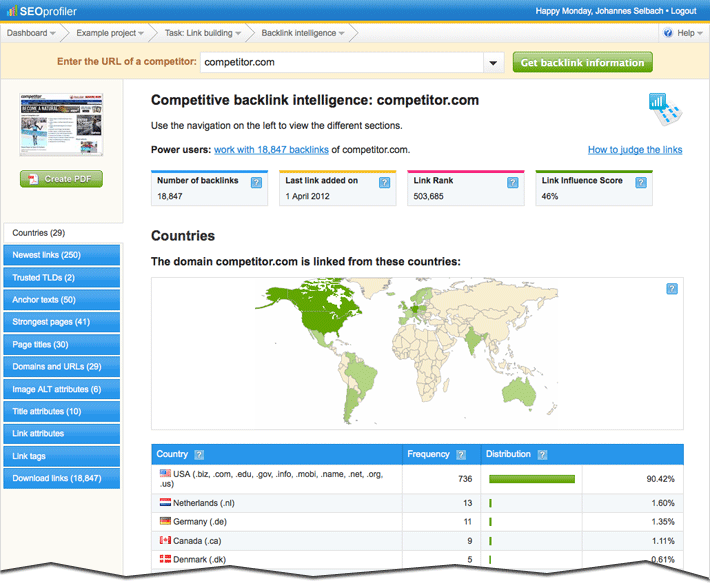
Task: Click help icon next to Frequency column header
Action: click(461, 455)
